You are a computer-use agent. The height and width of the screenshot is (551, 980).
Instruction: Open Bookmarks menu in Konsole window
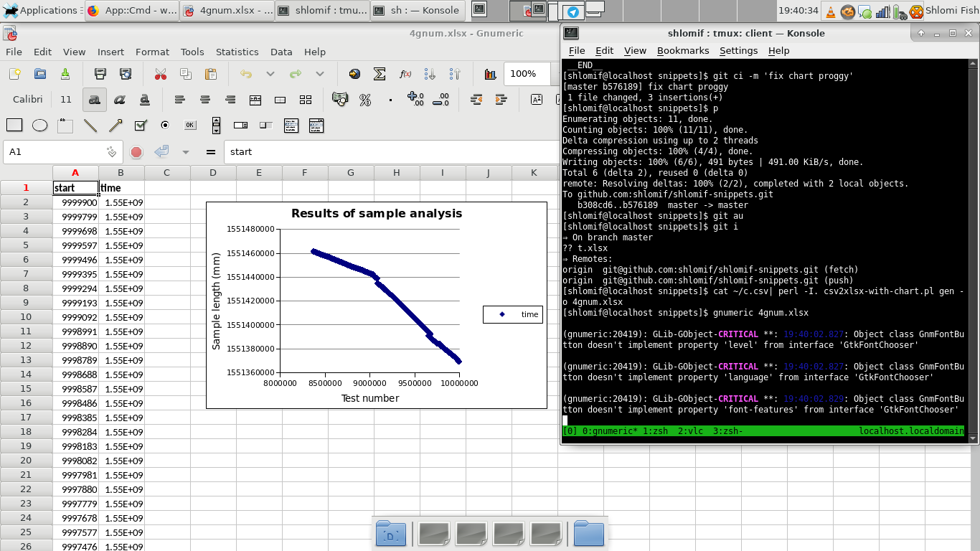pos(682,50)
